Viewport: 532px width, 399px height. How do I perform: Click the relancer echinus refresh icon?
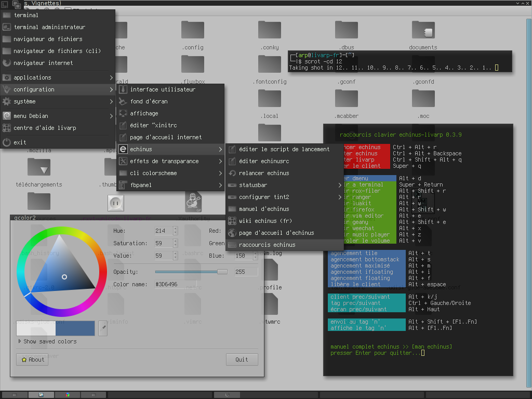coord(232,173)
